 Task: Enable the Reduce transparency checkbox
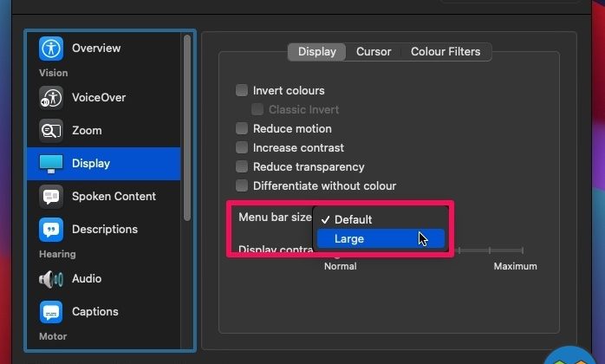click(x=242, y=166)
